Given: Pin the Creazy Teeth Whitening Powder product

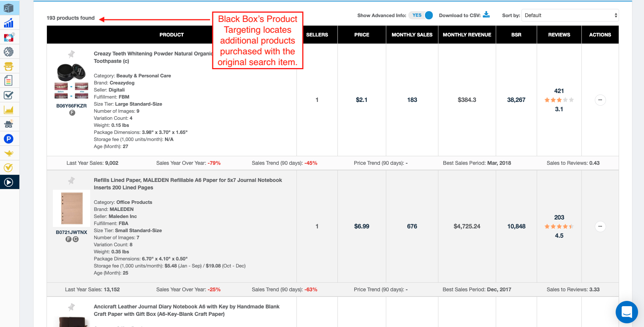Looking at the screenshot, I should coord(72,54).
